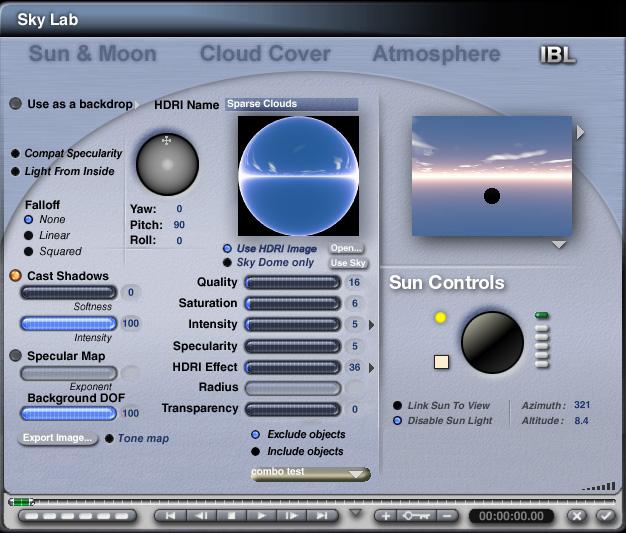
Task: Click the Background DOF slider
Action: pos(69,413)
